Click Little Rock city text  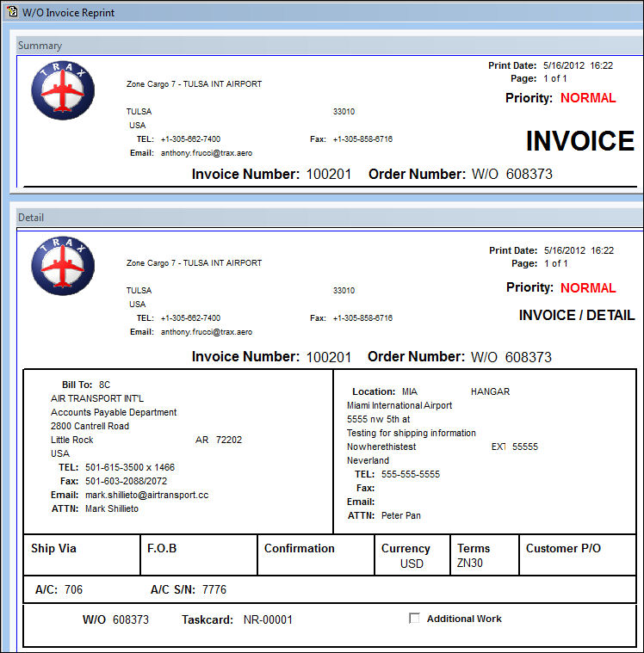(71, 440)
